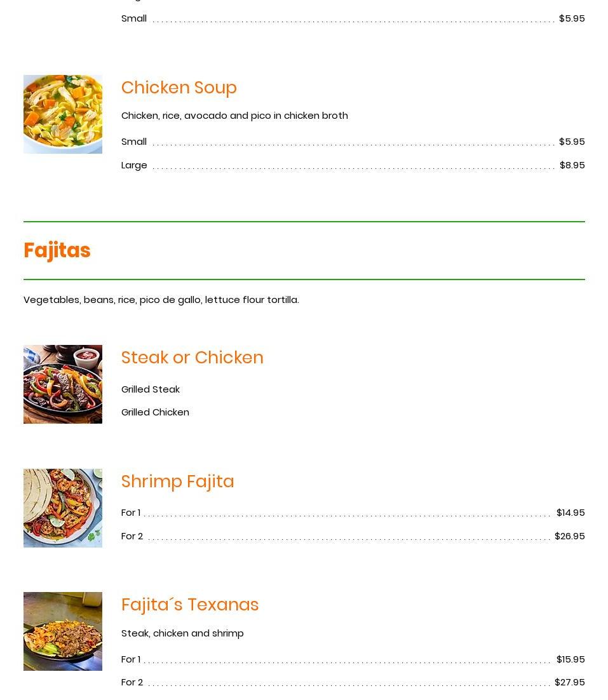Click the Fajitas section heading
The height and width of the screenshot is (700, 608).
[x=57, y=250]
